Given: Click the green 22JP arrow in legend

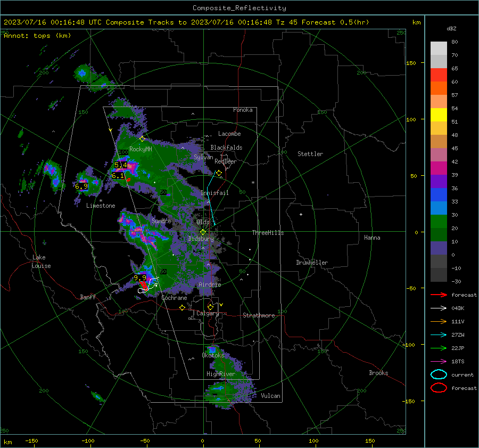Looking at the screenshot, I should (x=439, y=348).
